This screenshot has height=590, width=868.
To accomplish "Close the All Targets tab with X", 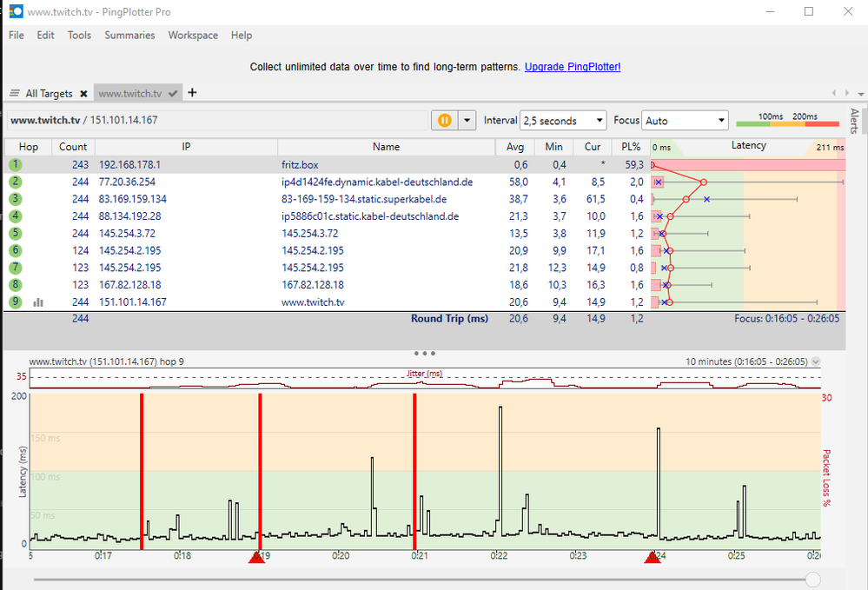I will pos(83,94).
